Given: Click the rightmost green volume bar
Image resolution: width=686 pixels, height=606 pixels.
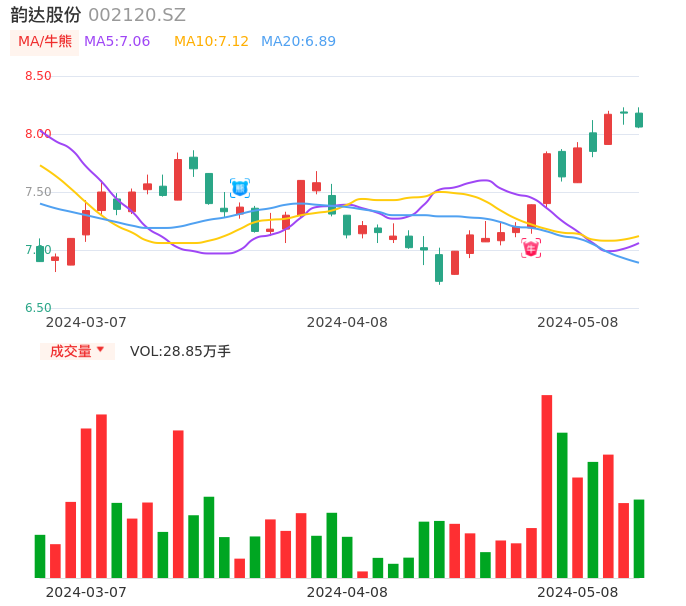Looking at the screenshot, I should (639, 538).
